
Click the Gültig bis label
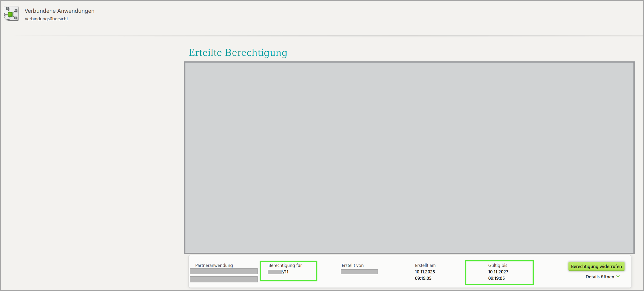pos(497,265)
